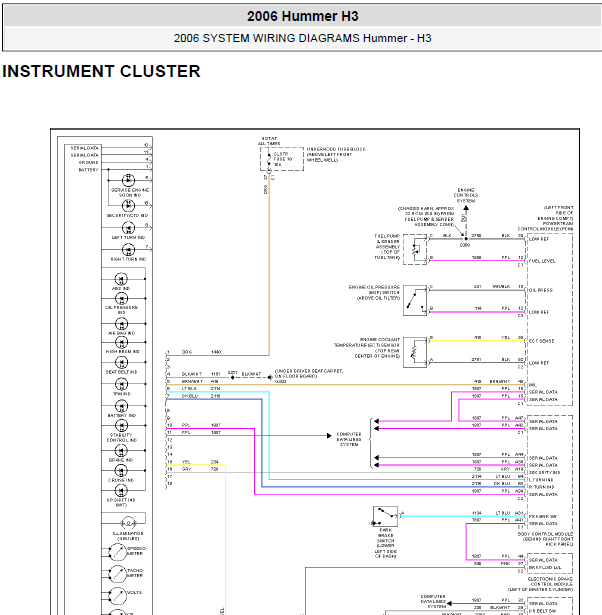Screen dimensions: 602x615
Task: Select the Air Bag indicator LED symbol
Action: coord(121,324)
